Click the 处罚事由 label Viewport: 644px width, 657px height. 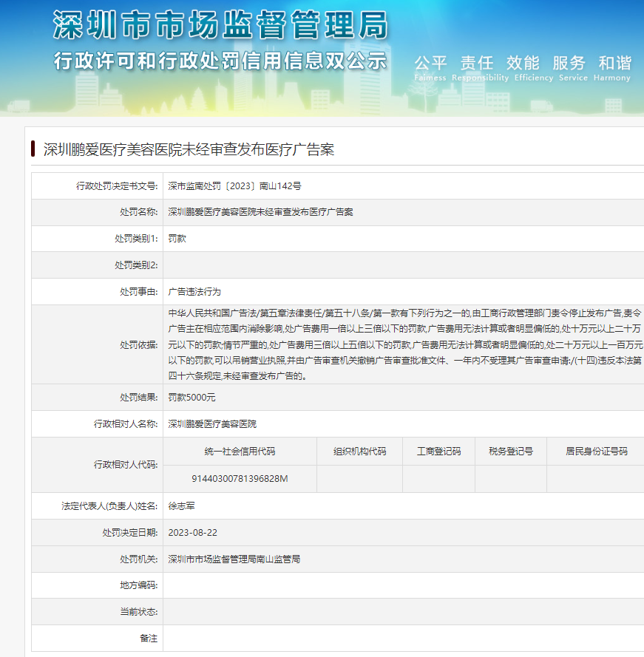(139, 292)
